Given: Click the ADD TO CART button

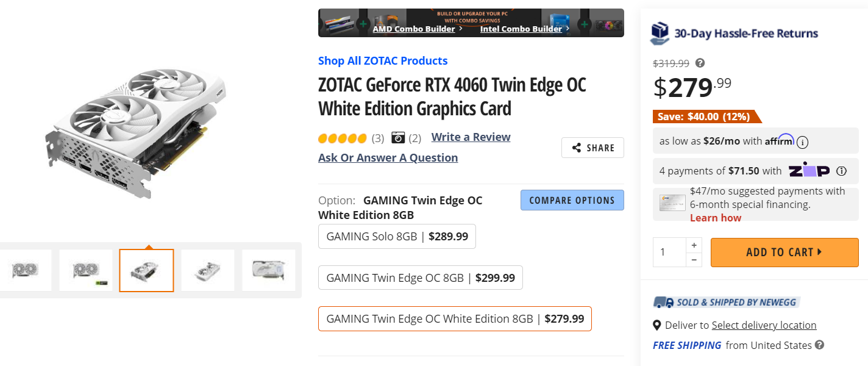Looking at the screenshot, I should pyautogui.click(x=784, y=252).
